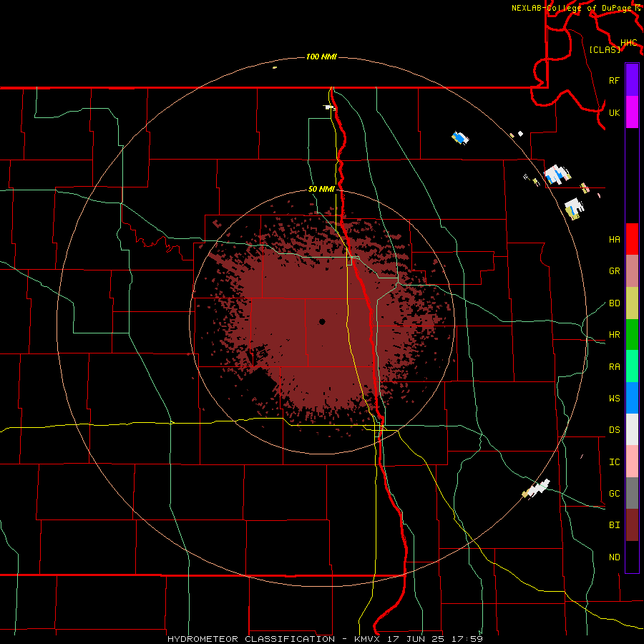This screenshot has height=644, width=644.
Task: Click the 'BD' legend label text
Action: (x=615, y=303)
